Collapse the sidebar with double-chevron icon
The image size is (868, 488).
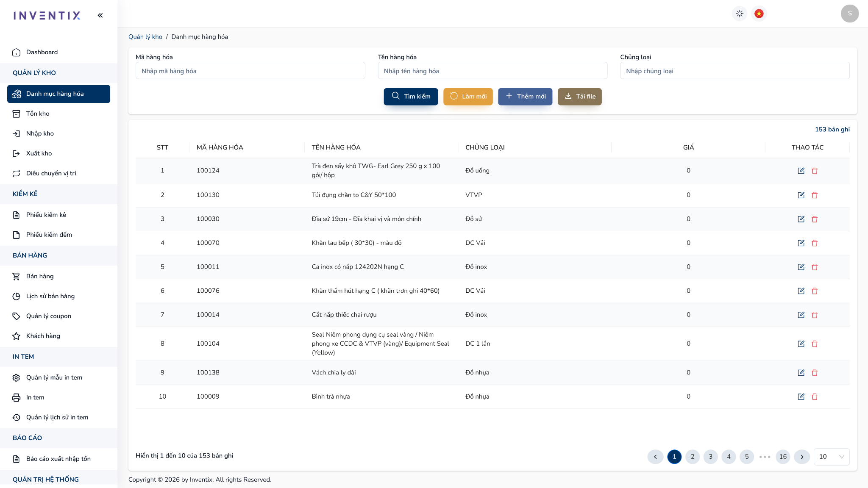point(100,15)
